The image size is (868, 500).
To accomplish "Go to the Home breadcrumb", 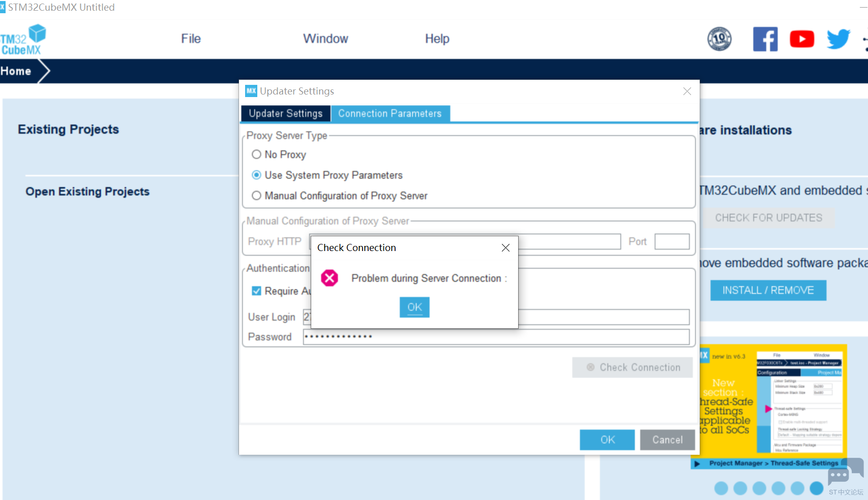I will coord(16,71).
